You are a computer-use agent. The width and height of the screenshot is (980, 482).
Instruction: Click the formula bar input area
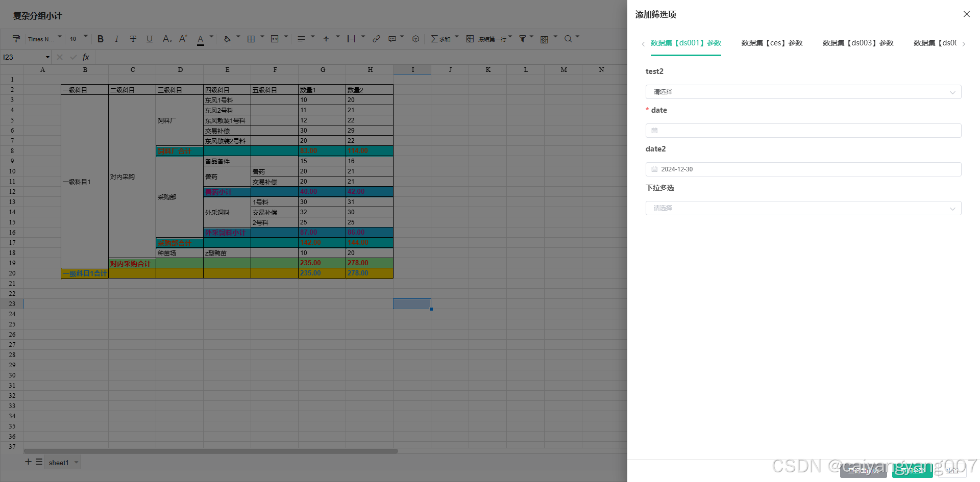click(360, 57)
